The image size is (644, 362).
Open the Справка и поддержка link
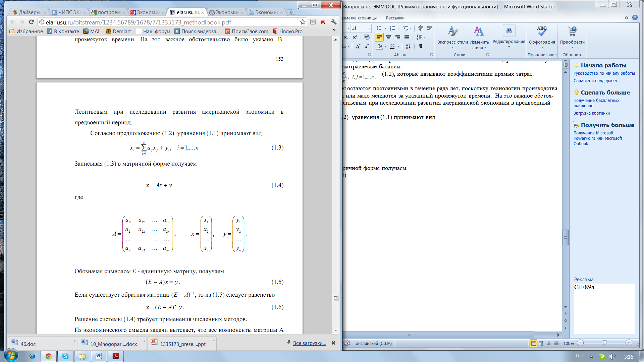[x=595, y=81]
